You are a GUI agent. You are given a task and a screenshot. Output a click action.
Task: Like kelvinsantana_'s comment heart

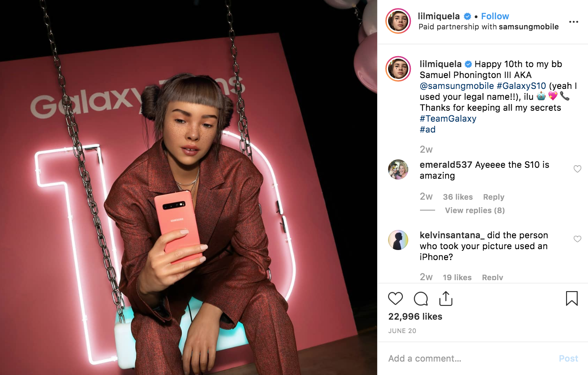577,239
